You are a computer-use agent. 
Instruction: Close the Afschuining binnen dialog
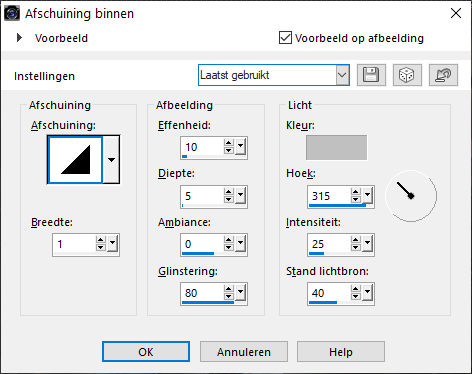456,13
